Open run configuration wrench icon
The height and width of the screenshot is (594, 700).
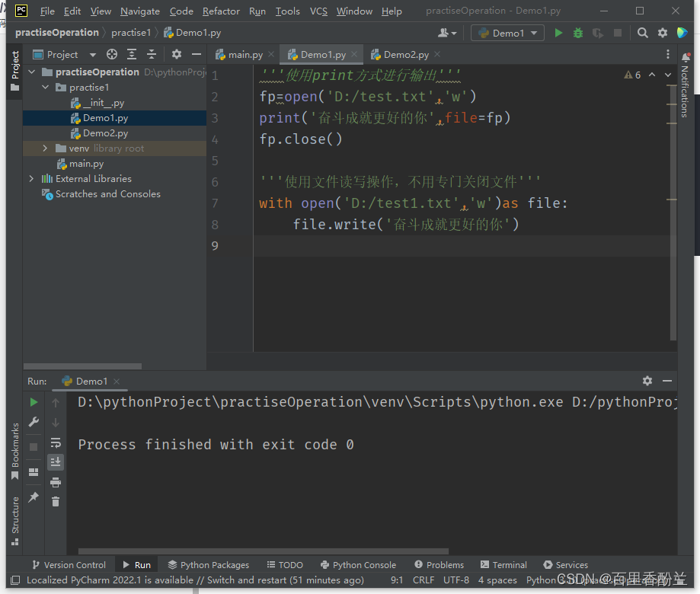34,422
